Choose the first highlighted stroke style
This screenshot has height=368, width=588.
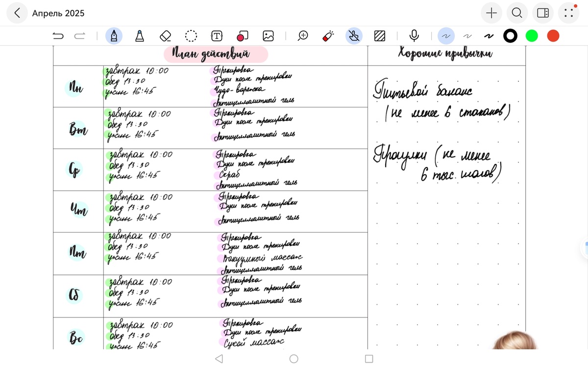click(x=446, y=36)
